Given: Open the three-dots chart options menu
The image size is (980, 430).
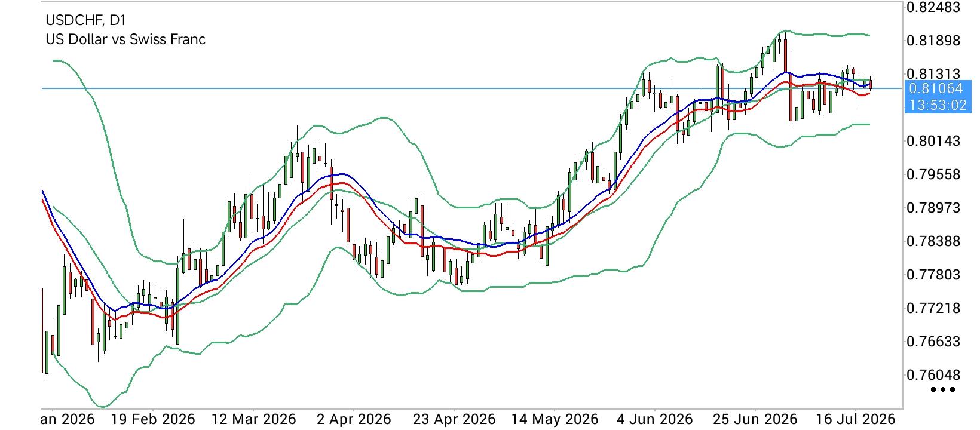Looking at the screenshot, I should (944, 390).
